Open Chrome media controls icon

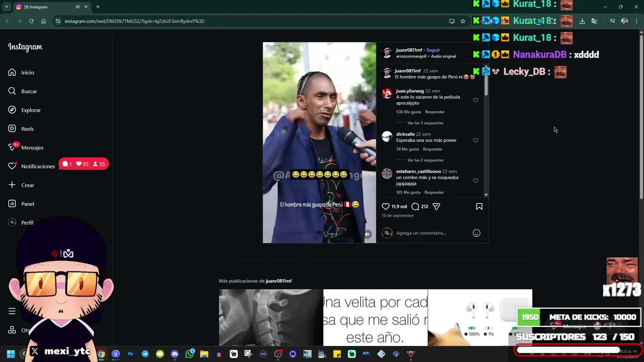[612, 21]
